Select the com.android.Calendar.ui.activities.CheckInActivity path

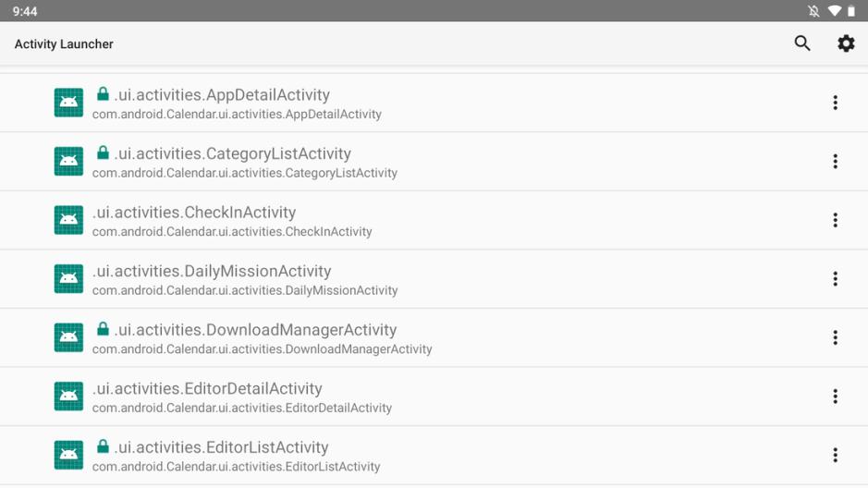click(x=232, y=231)
